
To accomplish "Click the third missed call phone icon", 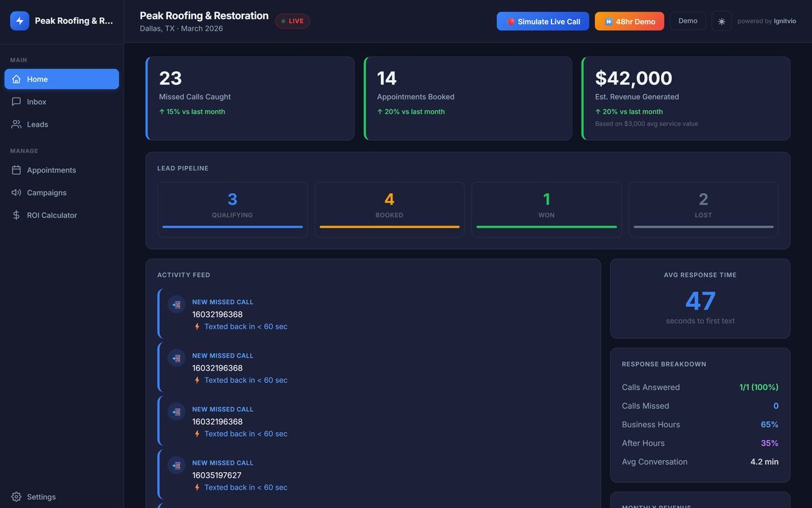I will [x=177, y=412].
